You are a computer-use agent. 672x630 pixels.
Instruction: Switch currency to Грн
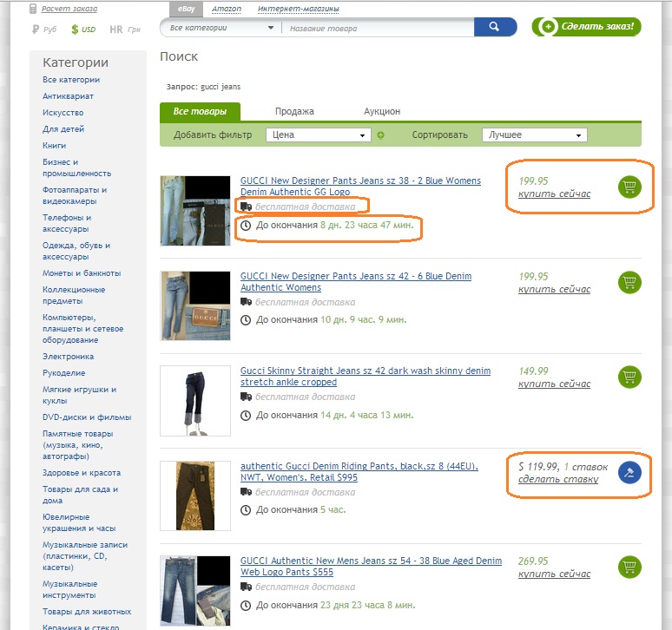(123, 30)
